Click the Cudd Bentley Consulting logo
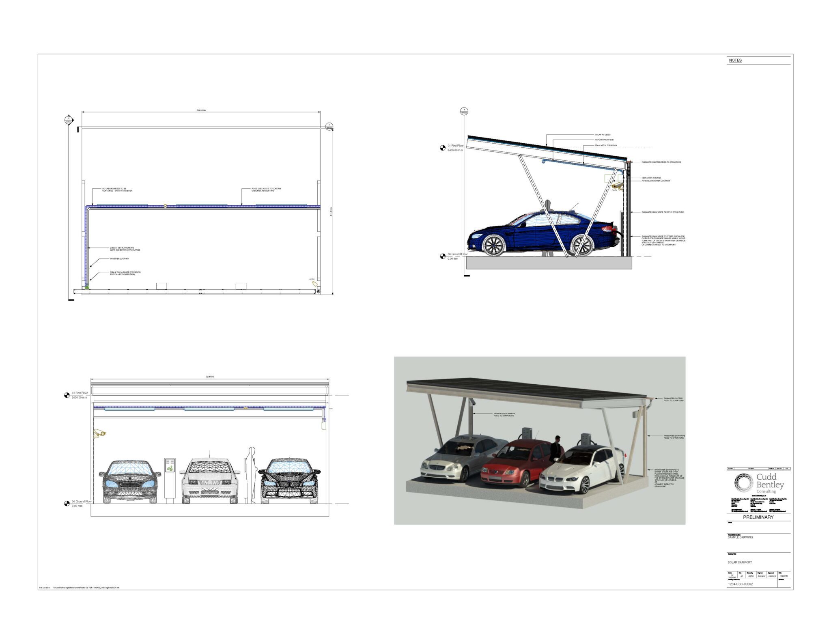 tap(759, 483)
